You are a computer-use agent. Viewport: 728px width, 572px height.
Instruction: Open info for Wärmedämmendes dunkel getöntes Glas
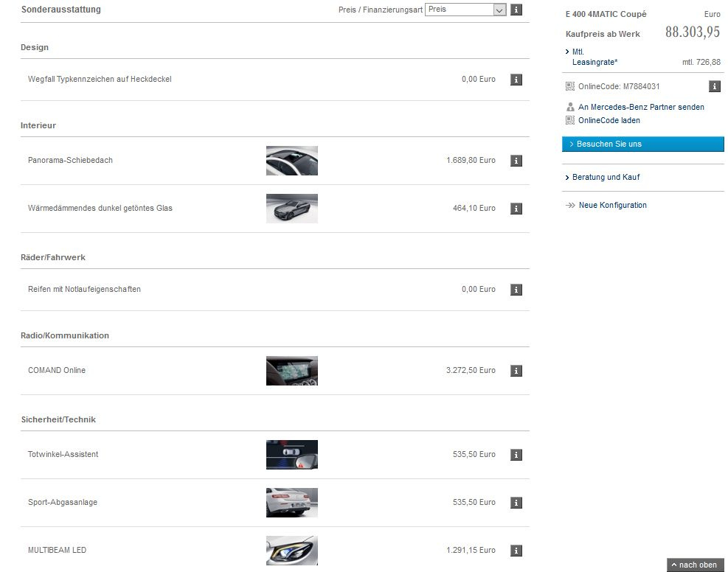pos(516,209)
